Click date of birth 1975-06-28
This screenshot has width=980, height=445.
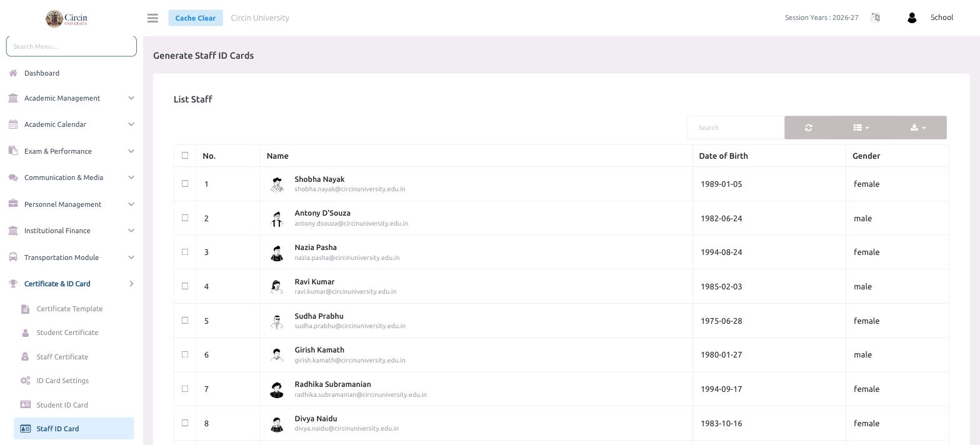(721, 321)
